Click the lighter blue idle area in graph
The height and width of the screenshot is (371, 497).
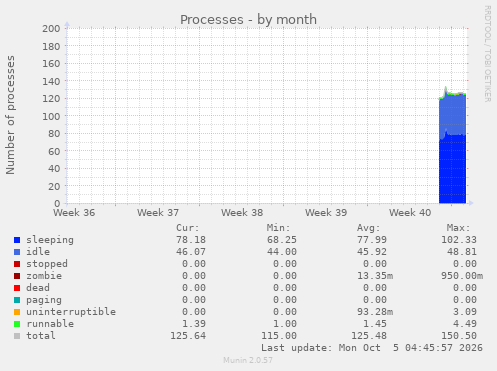(452, 115)
